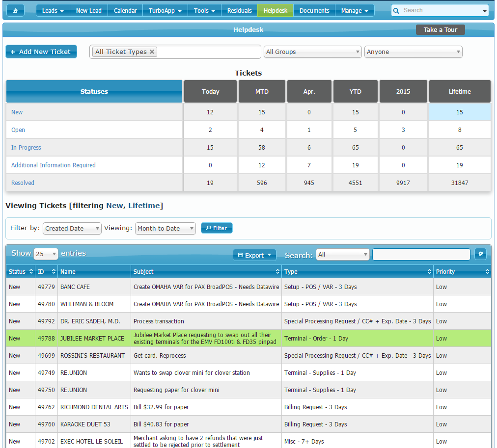Image resolution: width=497 pixels, height=448 pixels.
Task: Click Take a Tour button
Action: tap(440, 30)
